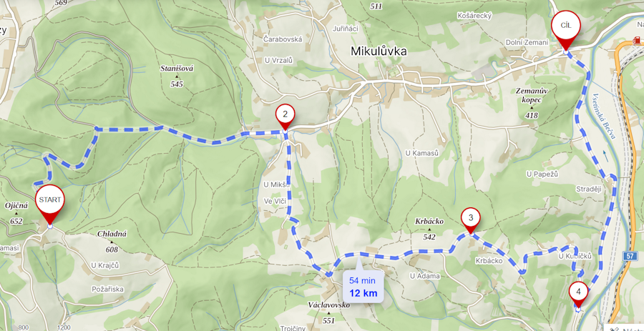The image size is (644, 331).
Task: Click the Chladná 608 peak marker
Action: tap(112, 241)
